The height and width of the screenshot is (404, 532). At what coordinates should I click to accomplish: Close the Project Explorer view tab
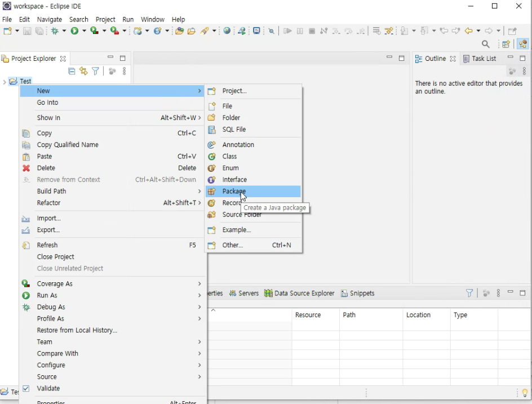pyautogui.click(x=63, y=59)
